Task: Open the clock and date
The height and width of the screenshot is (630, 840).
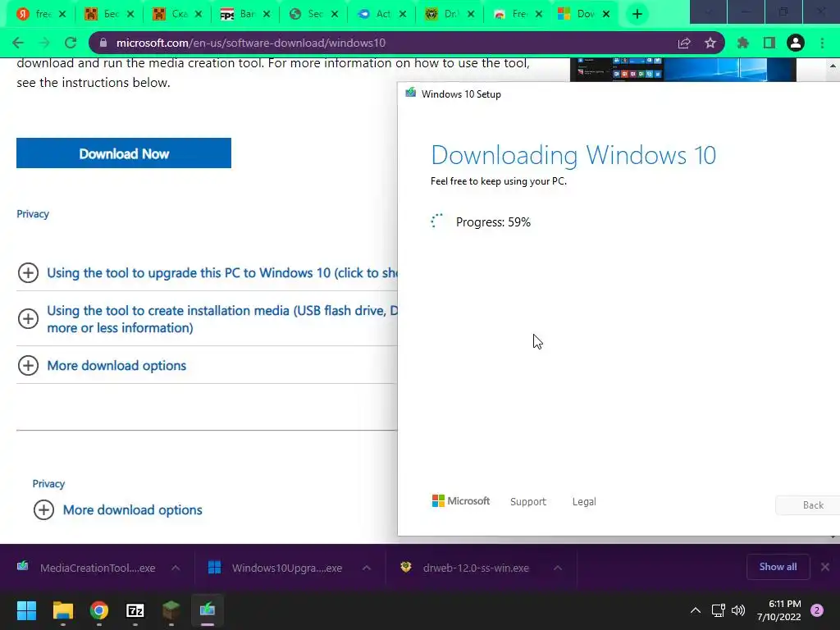Action: pyautogui.click(x=779, y=610)
